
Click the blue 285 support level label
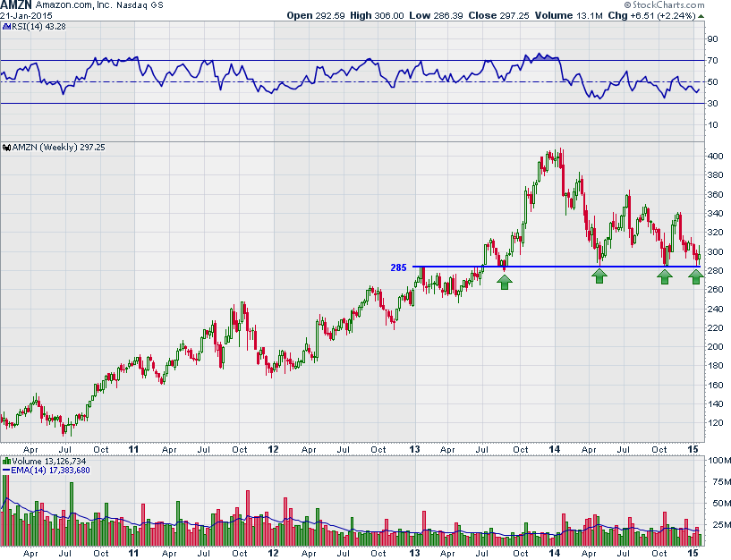click(398, 267)
